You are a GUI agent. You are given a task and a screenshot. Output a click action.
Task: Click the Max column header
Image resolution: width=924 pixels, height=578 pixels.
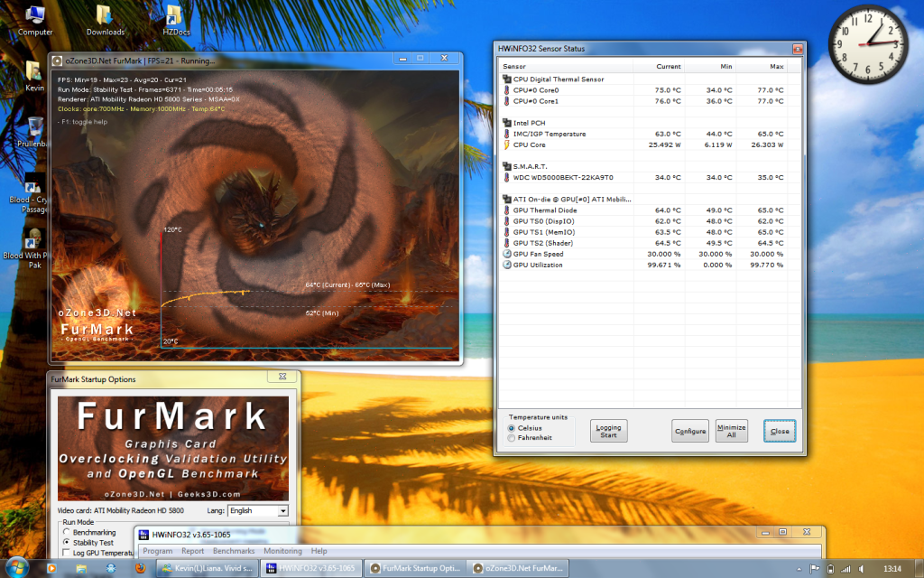[762, 66]
